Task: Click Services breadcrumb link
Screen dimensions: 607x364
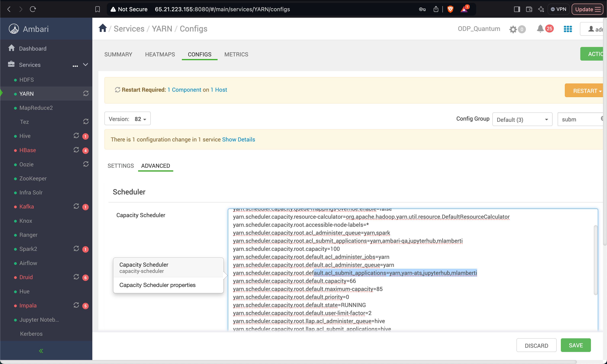Action: (x=129, y=29)
